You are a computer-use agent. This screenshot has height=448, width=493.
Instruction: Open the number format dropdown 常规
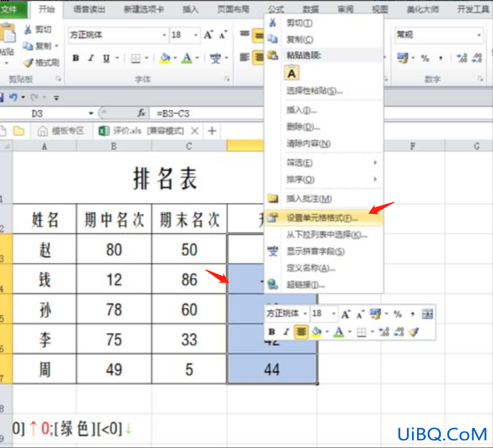479,35
